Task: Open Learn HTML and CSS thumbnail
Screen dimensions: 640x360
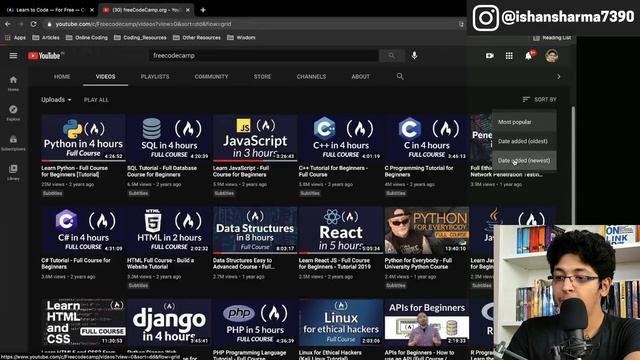Action: point(83,322)
